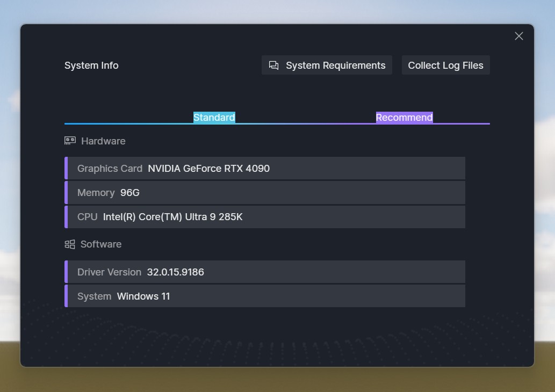The width and height of the screenshot is (555, 392).
Task: Click the Graphics Card label
Action: (110, 169)
